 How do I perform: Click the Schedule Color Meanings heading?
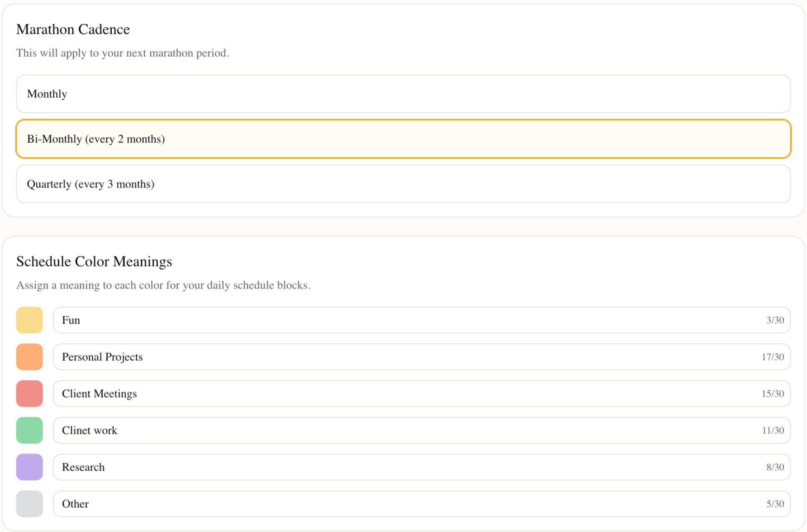[94, 261]
